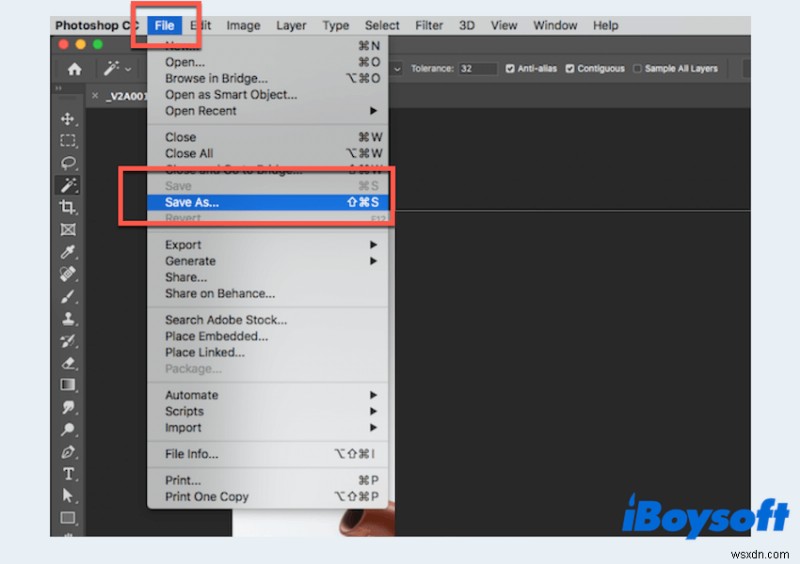Select the Path Selection tool
The image size is (800, 564).
[x=67, y=496]
